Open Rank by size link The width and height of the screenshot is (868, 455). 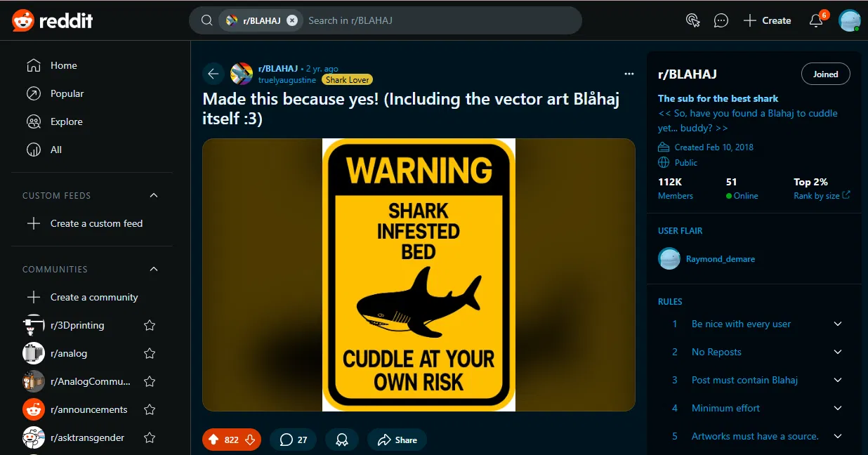(822, 196)
